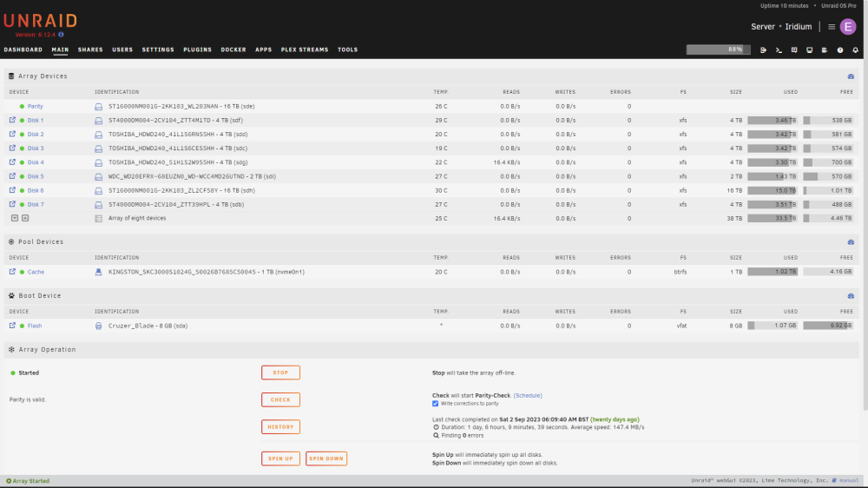Click the UNRAID logo

tap(41, 21)
